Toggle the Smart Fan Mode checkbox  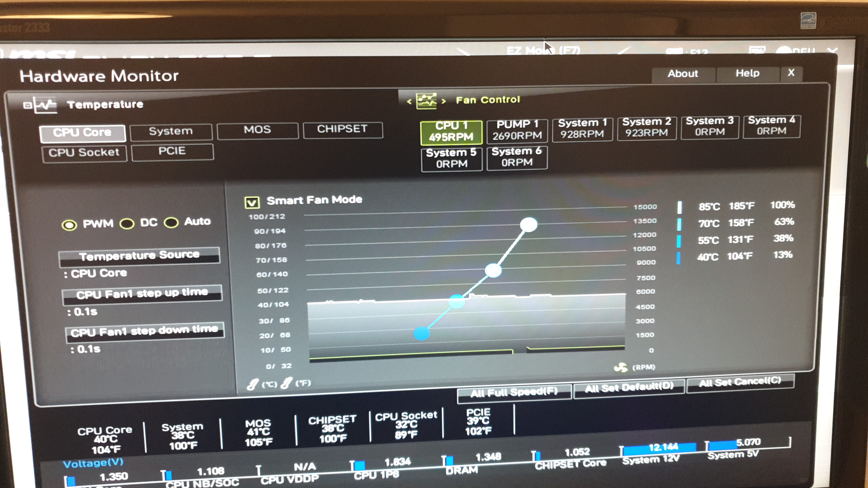[x=252, y=202]
